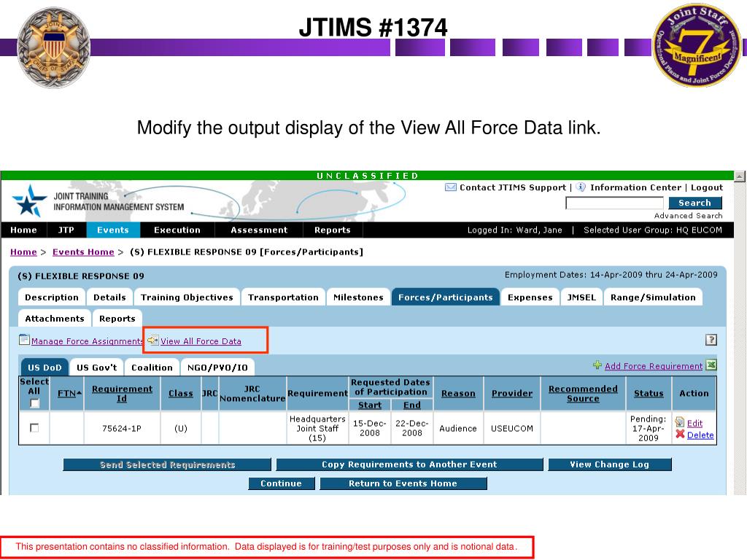Click Home in the breadcrumb

(23, 252)
